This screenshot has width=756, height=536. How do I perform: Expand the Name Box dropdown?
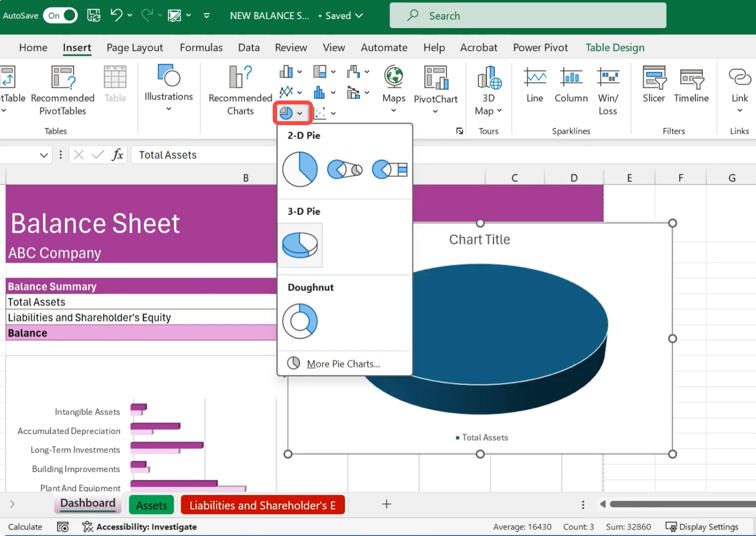[44, 155]
